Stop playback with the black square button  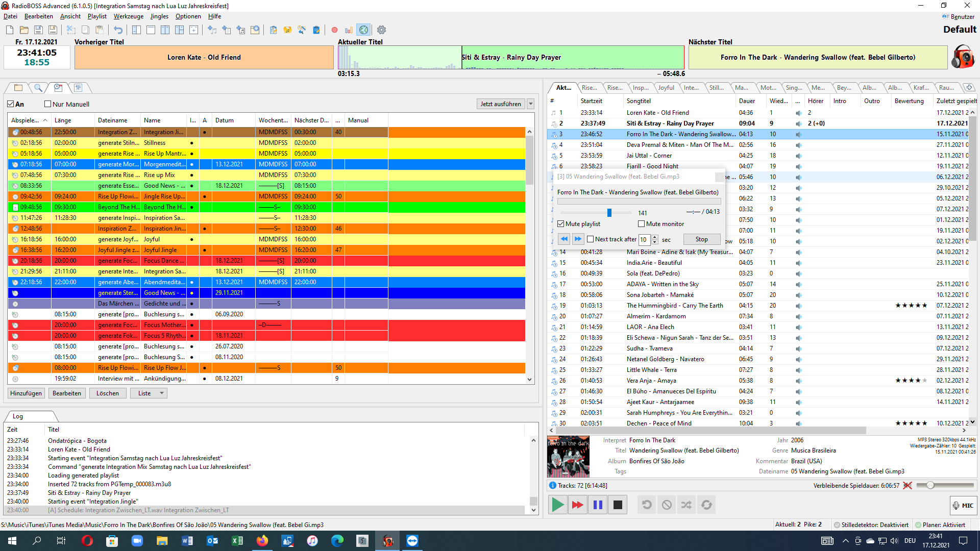pyautogui.click(x=618, y=505)
